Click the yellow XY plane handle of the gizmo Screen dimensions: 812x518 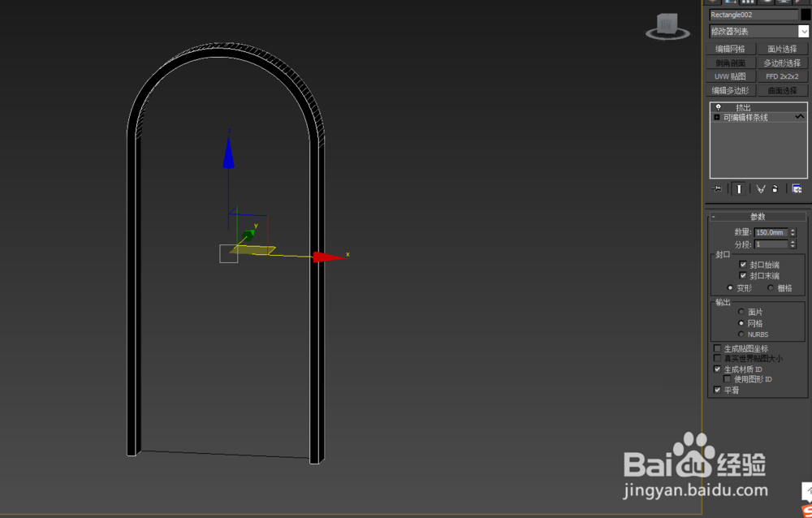click(253, 250)
